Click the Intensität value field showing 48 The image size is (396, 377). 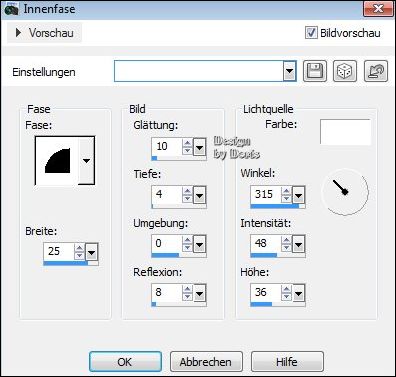[x=266, y=244]
